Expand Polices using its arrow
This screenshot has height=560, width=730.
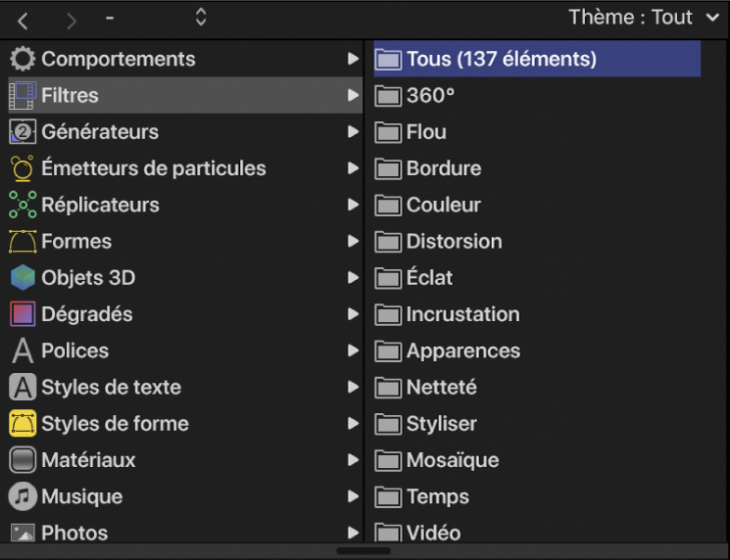354,350
